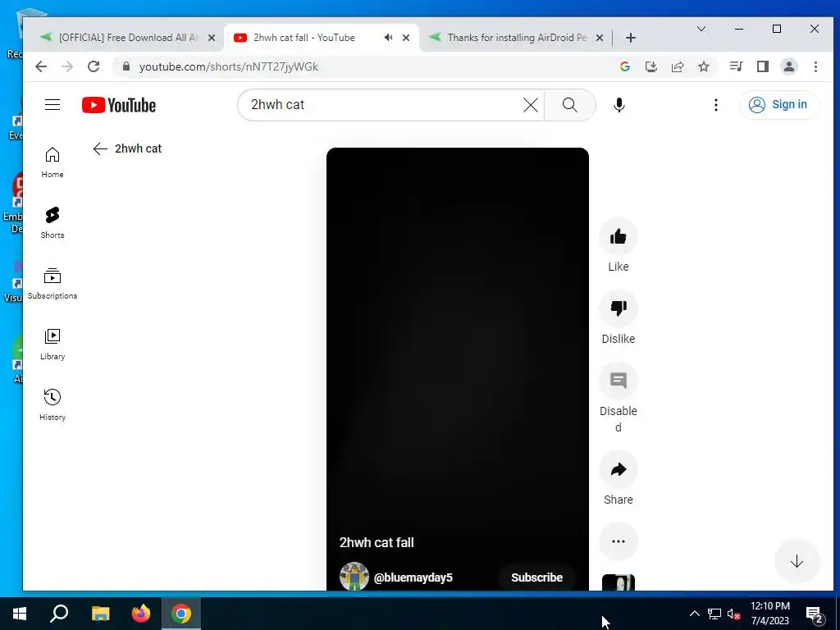
Task: Dislike the short video
Action: click(x=619, y=308)
